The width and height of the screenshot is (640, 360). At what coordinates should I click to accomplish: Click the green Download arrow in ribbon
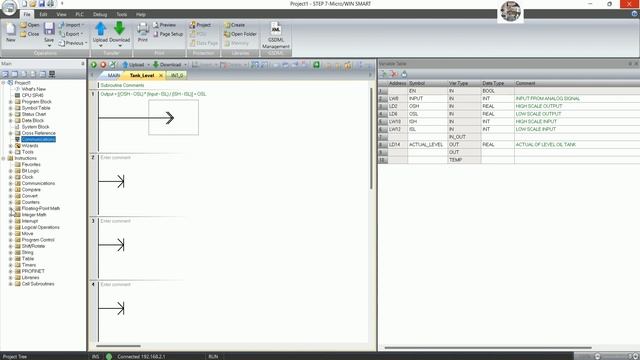[119, 29]
